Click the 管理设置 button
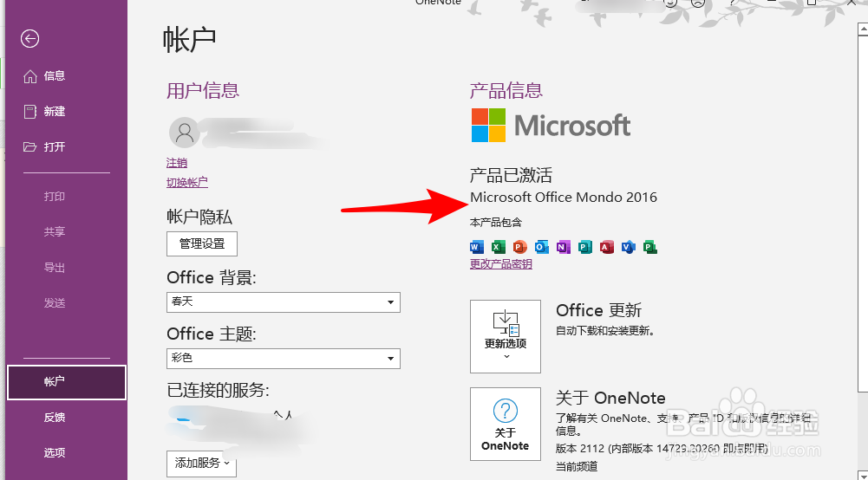This screenshot has height=480, width=868. pos(202,243)
